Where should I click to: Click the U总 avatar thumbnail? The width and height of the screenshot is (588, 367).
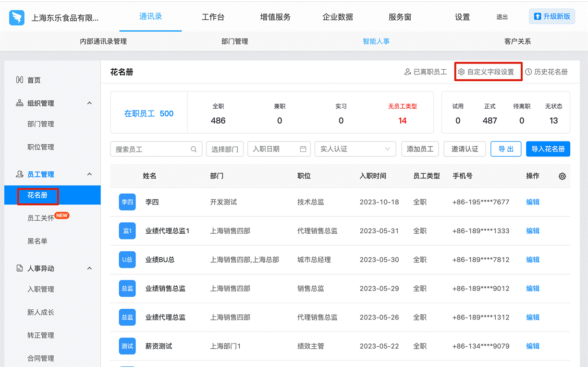[x=127, y=260]
